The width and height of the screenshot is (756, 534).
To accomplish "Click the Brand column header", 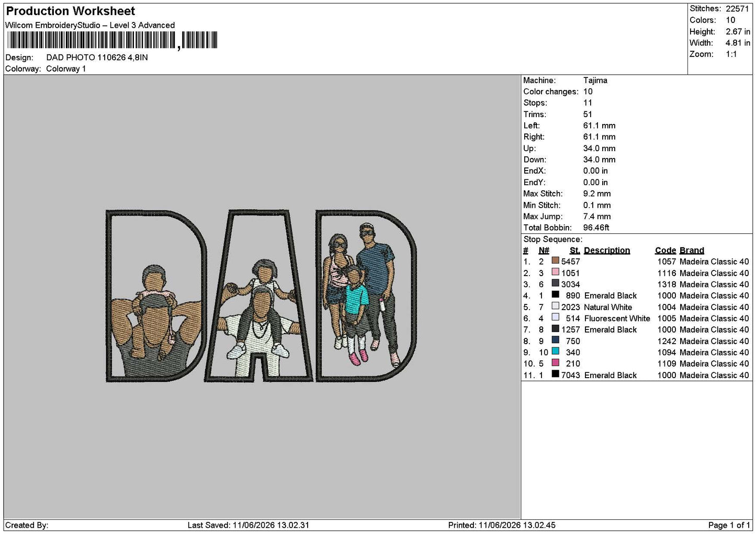I will click(692, 251).
